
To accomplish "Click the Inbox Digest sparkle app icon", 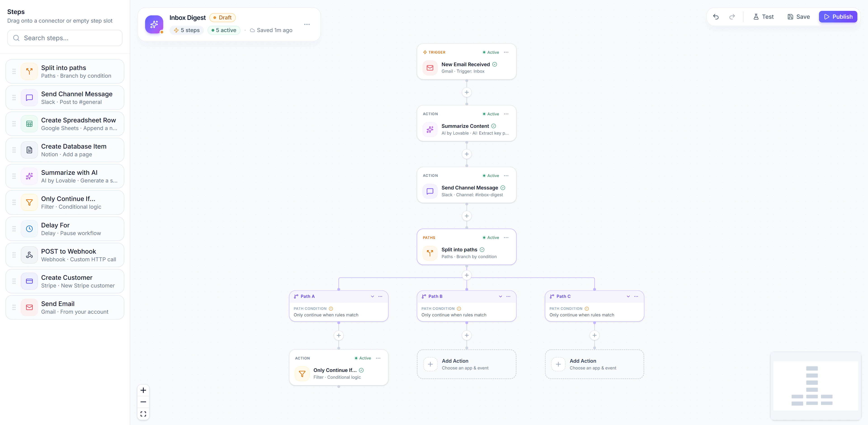I will 154,24.
